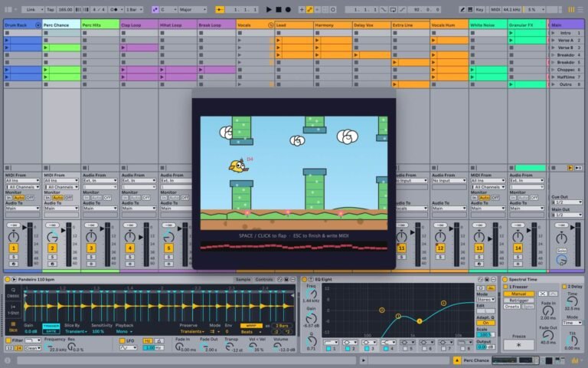Image resolution: width=588 pixels, height=368 pixels.
Task: Toggle the automation arm pencil icon
Action: pyautogui.click(x=309, y=9)
